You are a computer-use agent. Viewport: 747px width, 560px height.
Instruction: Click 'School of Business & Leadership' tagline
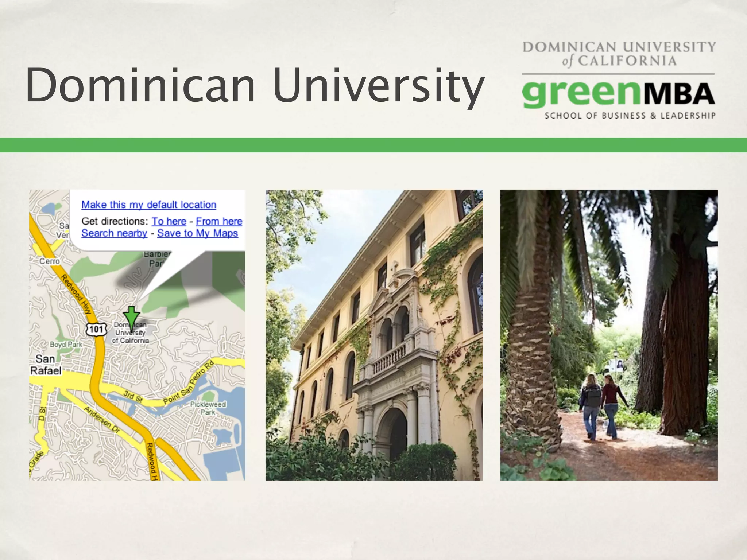[x=630, y=116]
